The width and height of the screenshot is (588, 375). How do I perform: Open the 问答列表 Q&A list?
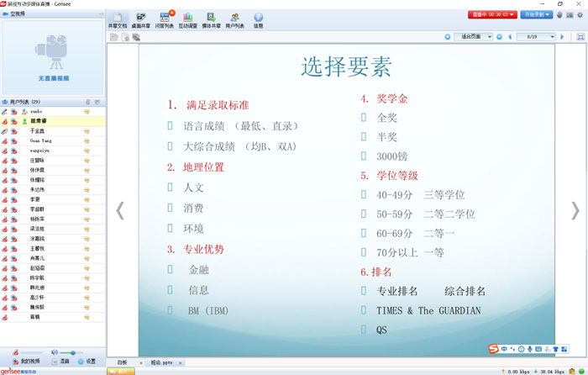coord(165,19)
